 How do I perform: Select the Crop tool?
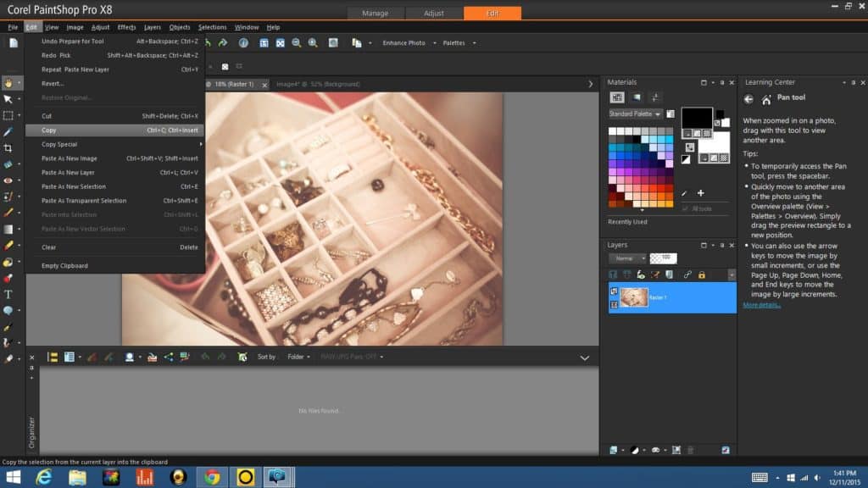tap(8, 148)
